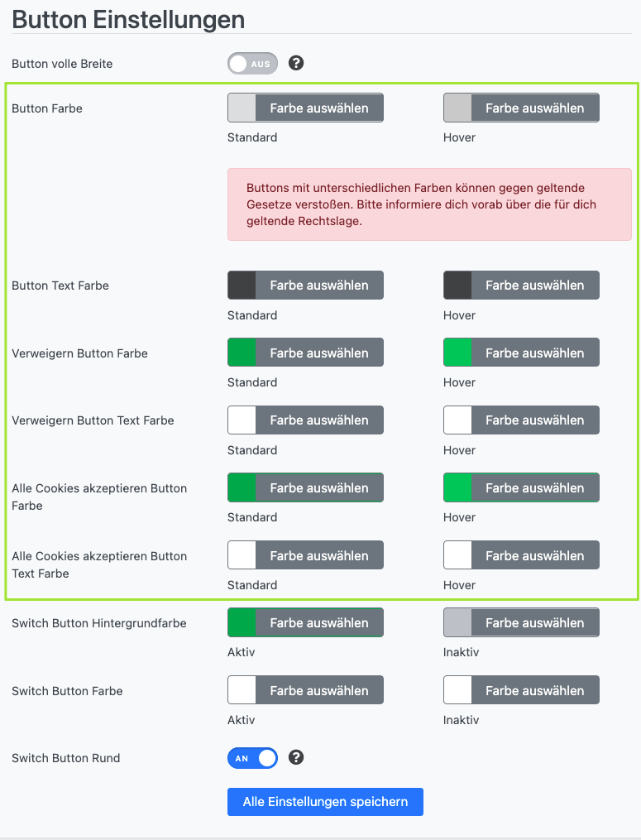Click hover Alle Cookies akzeptieren Text Farbe swatch
This screenshot has width=641, height=840.
click(x=458, y=556)
